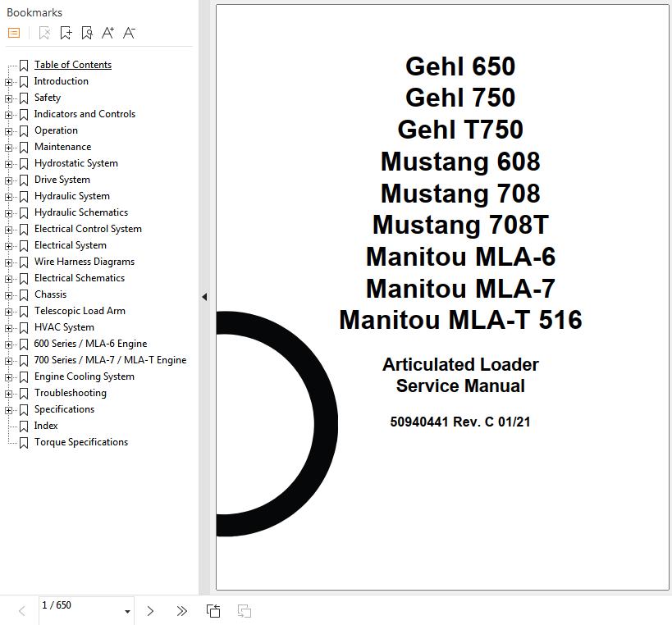The width and height of the screenshot is (672, 625).
Task: Expand the Troubleshooting bookmark node
Action: [9, 394]
